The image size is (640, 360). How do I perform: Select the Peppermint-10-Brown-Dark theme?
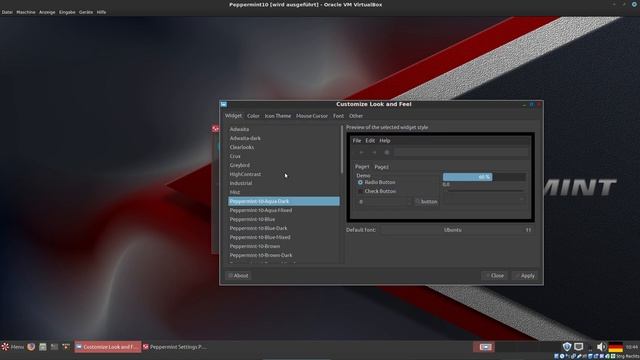click(284, 255)
